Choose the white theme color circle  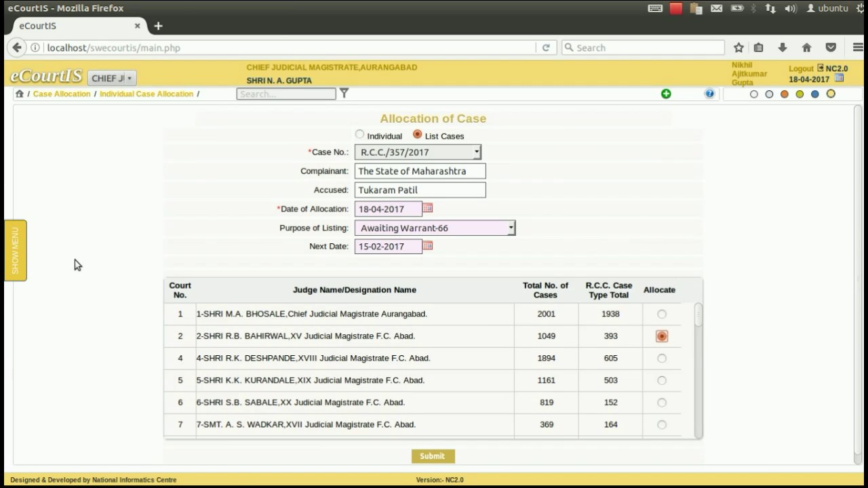(x=754, y=94)
